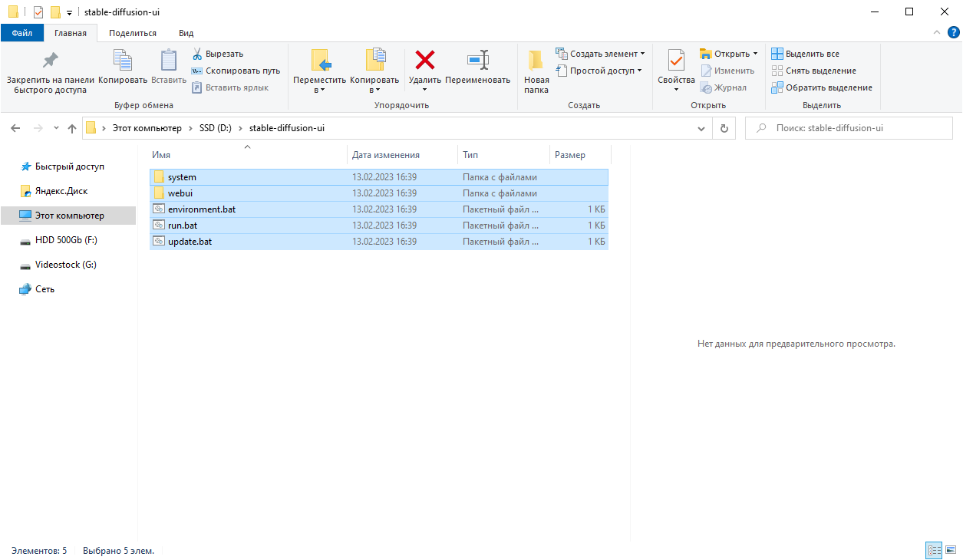Switch to large icons view in status bar

click(x=951, y=550)
